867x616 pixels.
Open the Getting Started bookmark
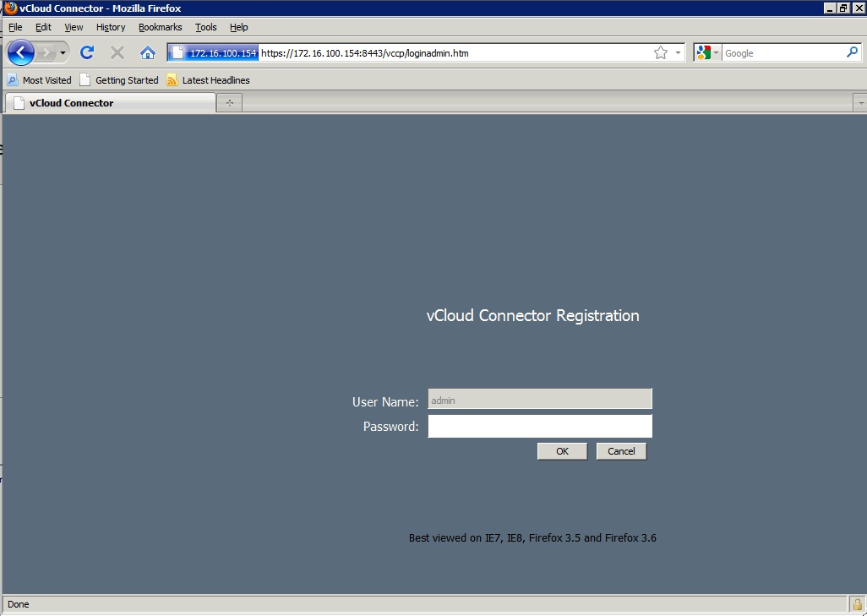pyautogui.click(x=119, y=80)
